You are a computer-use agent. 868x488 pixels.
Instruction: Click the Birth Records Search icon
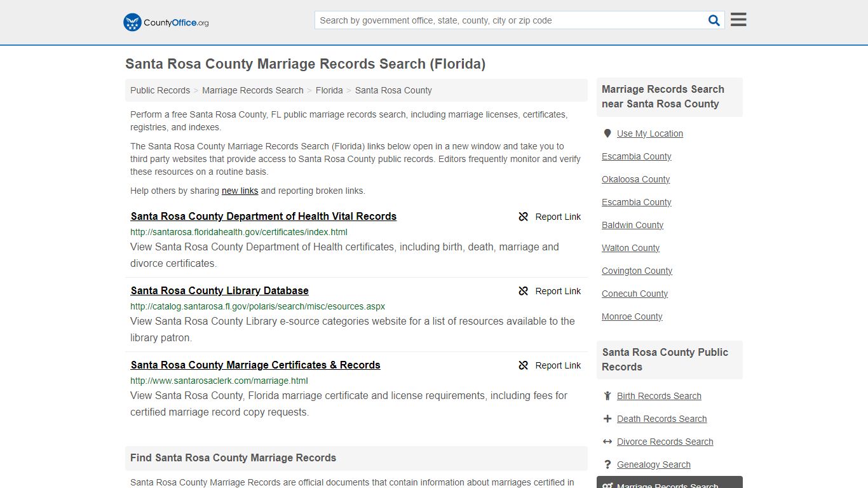pyautogui.click(x=607, y=396)
